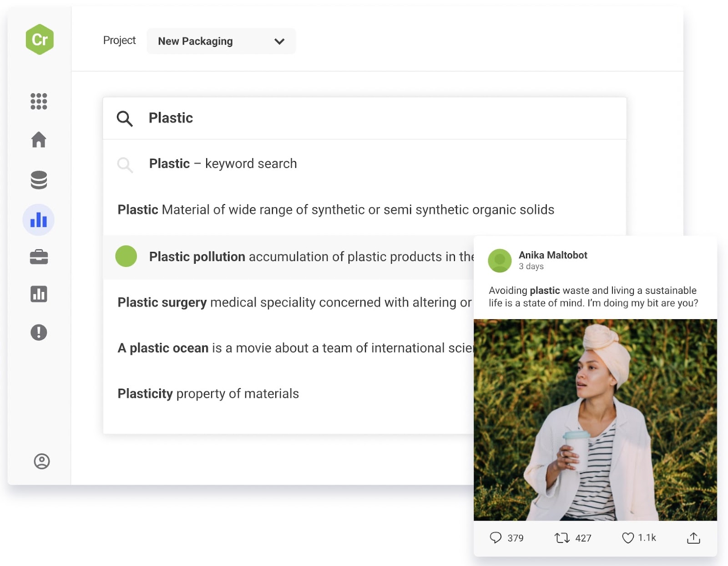Screen dimensions: 728x566
Task: Choose the Plasticity property of materials entry
Action: tap(208, 394)
